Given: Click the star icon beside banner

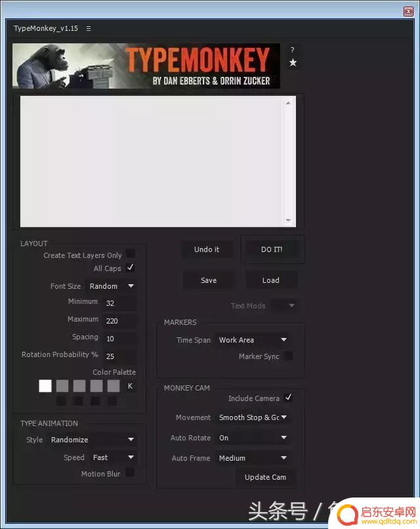Looking at the screenshot, I should point(293,62).
